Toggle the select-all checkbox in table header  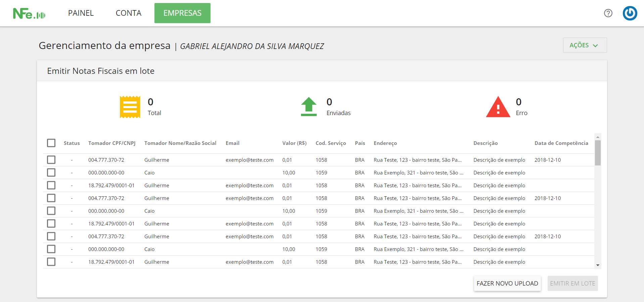tap(51, 143)
